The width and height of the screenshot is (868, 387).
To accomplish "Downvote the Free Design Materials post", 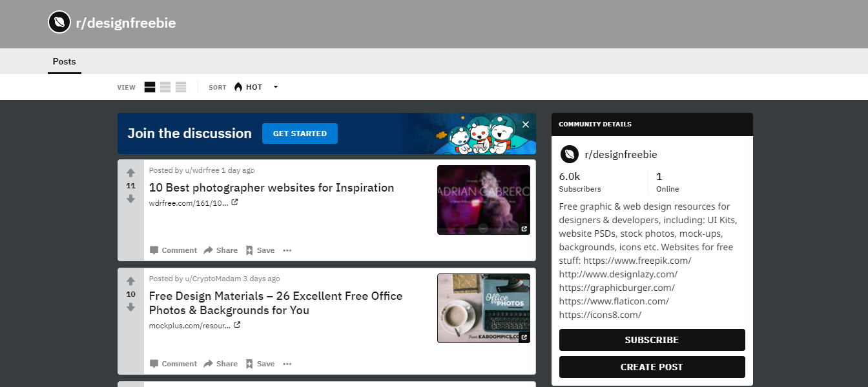I will [130, 308].
